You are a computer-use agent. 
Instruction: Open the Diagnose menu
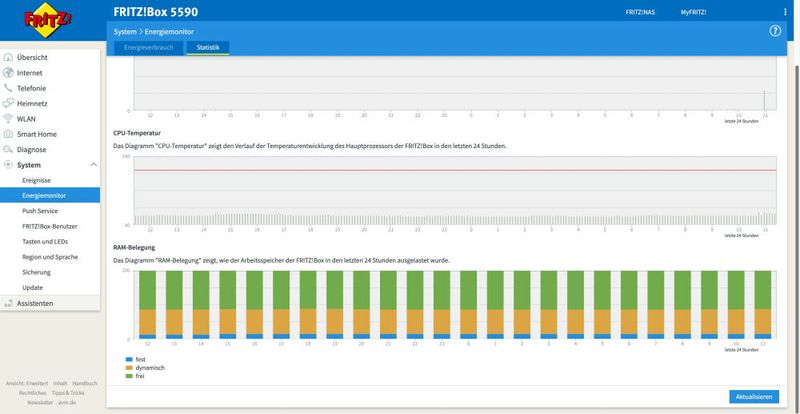pyautogui.click(x=31, y=149)
